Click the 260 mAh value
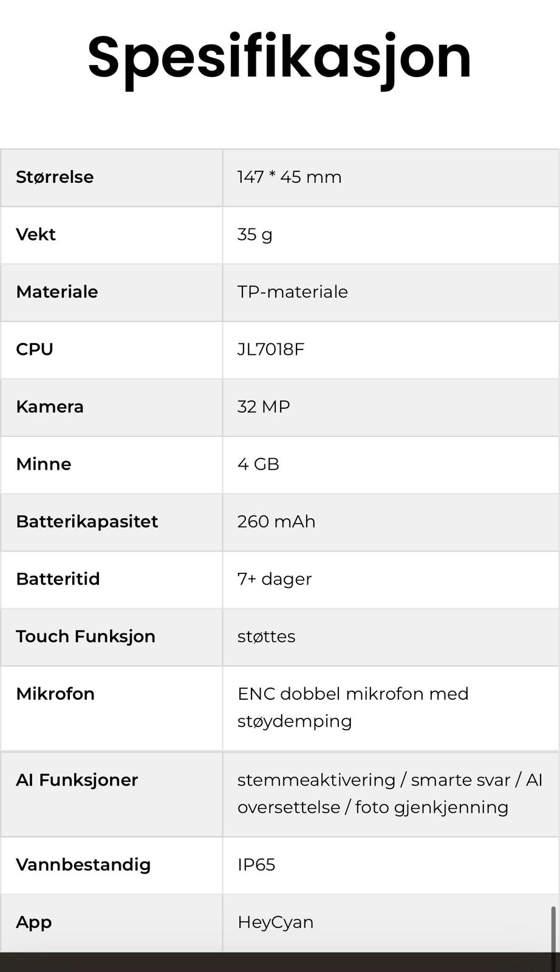Screen dimensions: 560x972 [x=276, y=522]
